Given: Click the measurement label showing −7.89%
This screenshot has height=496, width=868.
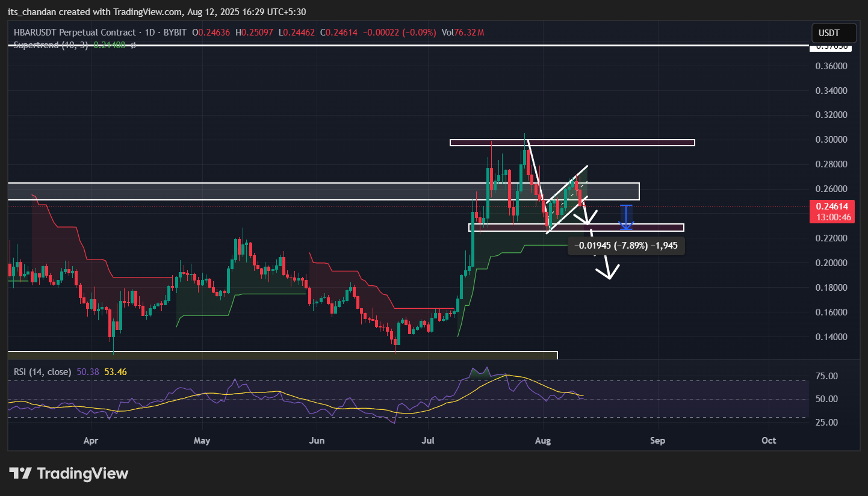Looking at the screenshot, I should pos(626,246).
